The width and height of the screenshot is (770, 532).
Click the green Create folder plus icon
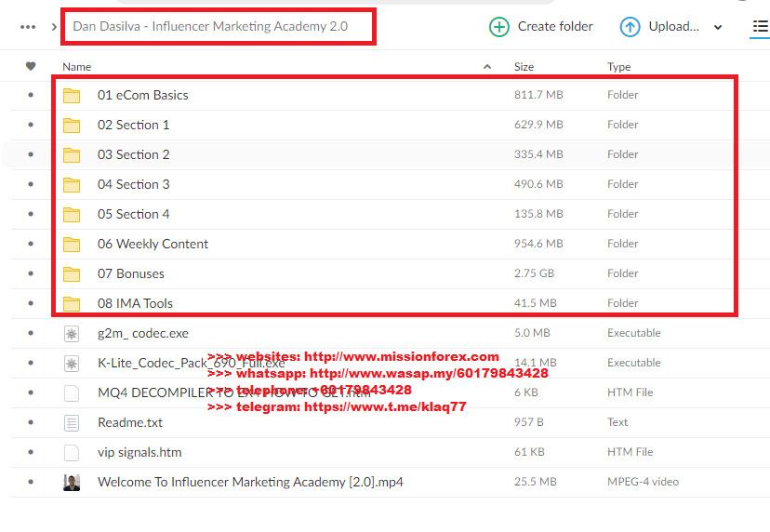click(499, 27)
